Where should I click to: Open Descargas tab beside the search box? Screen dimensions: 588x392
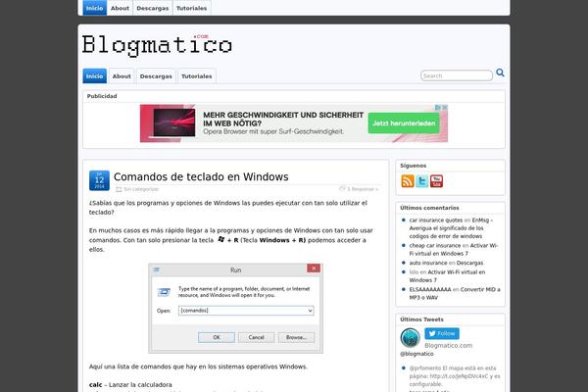[156, 76]
